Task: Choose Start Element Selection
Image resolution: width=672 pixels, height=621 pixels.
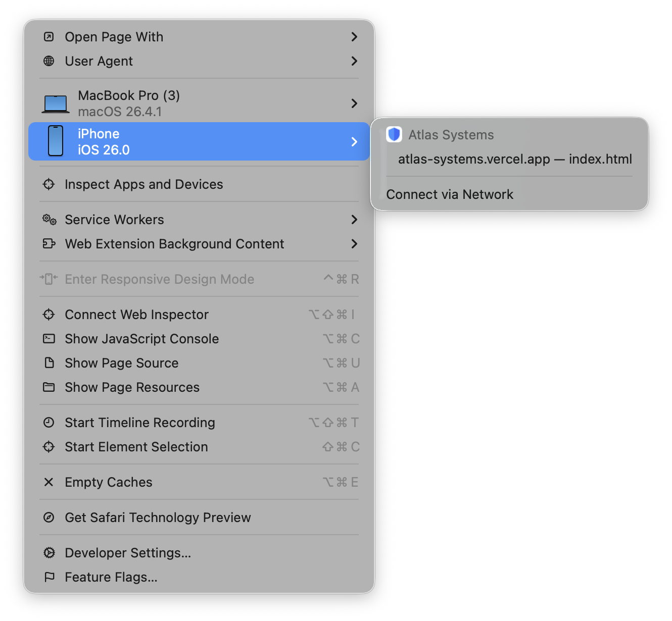Action: point(199,447)
